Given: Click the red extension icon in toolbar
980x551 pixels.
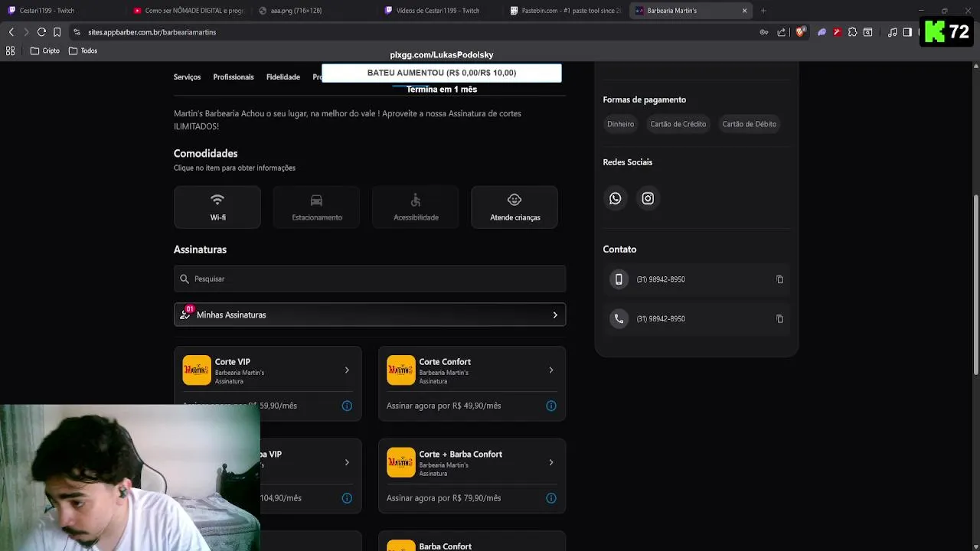Looking at the screenshot, I should pyautogui.click(x=837, y=32).
